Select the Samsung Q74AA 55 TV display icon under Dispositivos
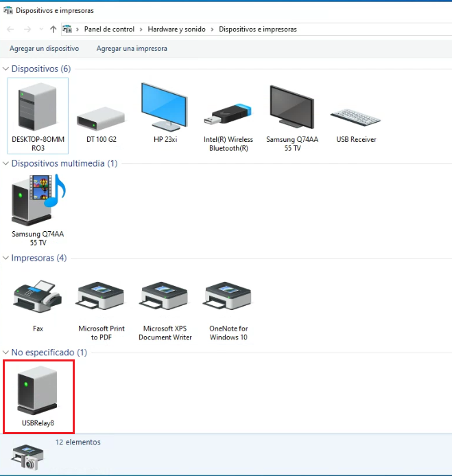 (292, 107)
